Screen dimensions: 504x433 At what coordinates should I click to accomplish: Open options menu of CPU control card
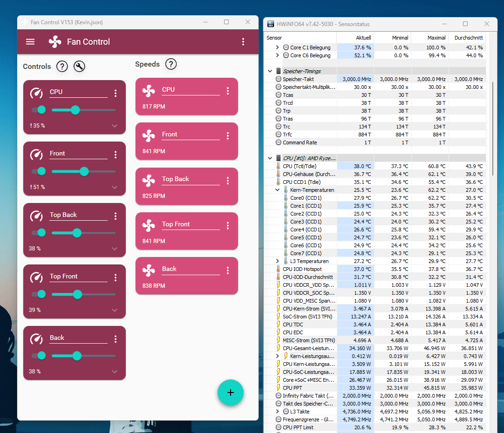[x=116, y=94]
